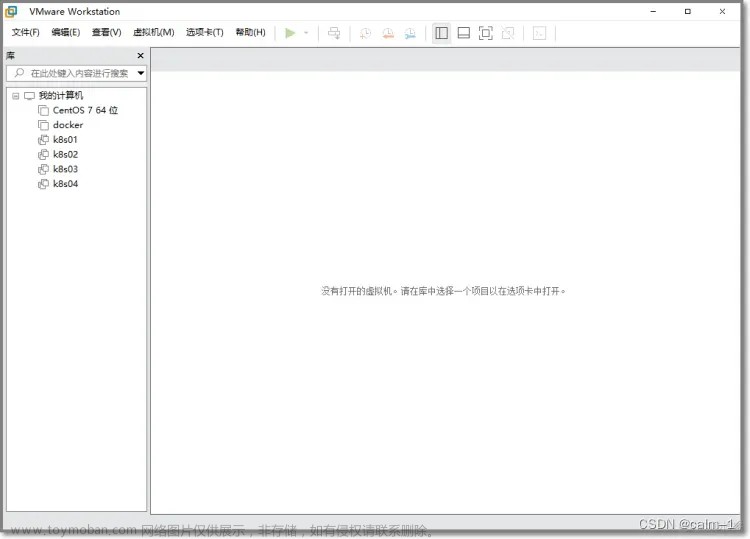The height and width of the screenshot is (539, 750).
Task: Open the power options dropdown arrow
Action: click(306, 33)
